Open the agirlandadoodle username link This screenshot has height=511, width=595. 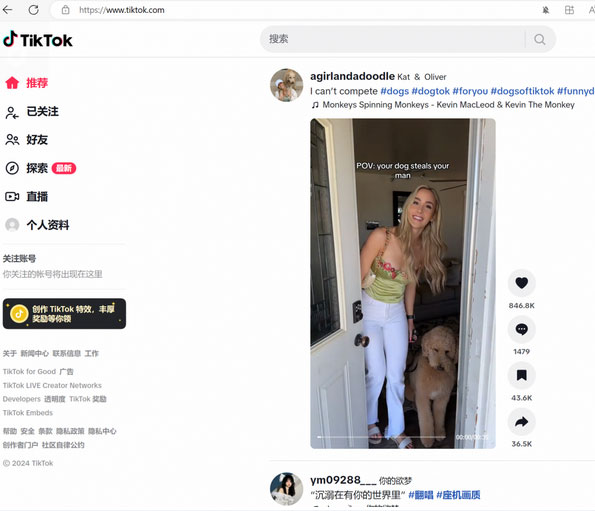point(353,76)
